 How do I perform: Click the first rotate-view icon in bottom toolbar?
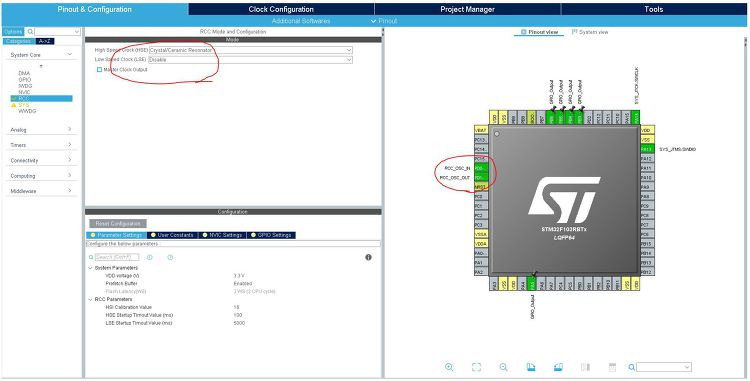point(531,367)
